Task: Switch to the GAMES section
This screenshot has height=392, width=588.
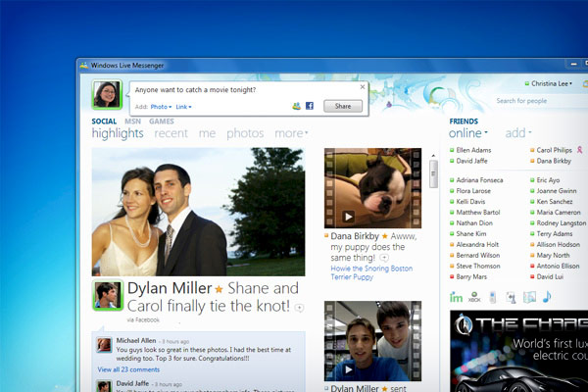Action: coord(162,122)
